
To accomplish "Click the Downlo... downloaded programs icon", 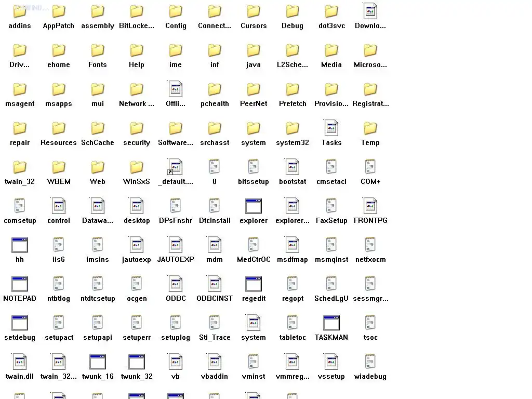I will click(370, 11).
